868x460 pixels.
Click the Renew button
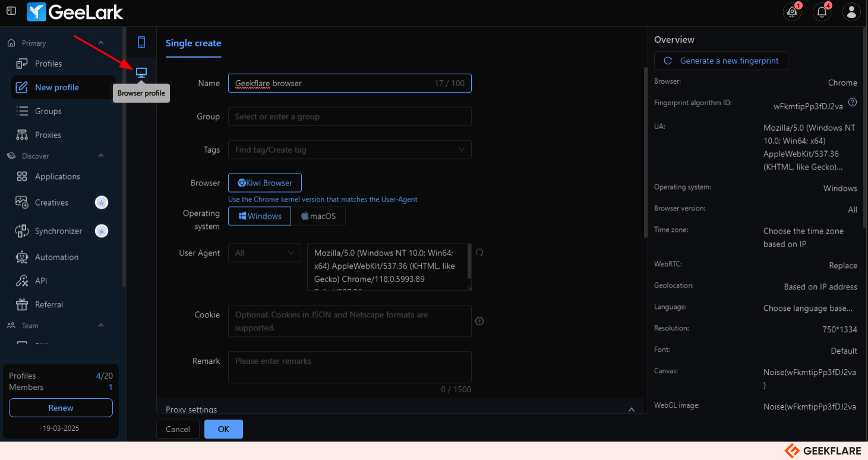click(61, 408)
